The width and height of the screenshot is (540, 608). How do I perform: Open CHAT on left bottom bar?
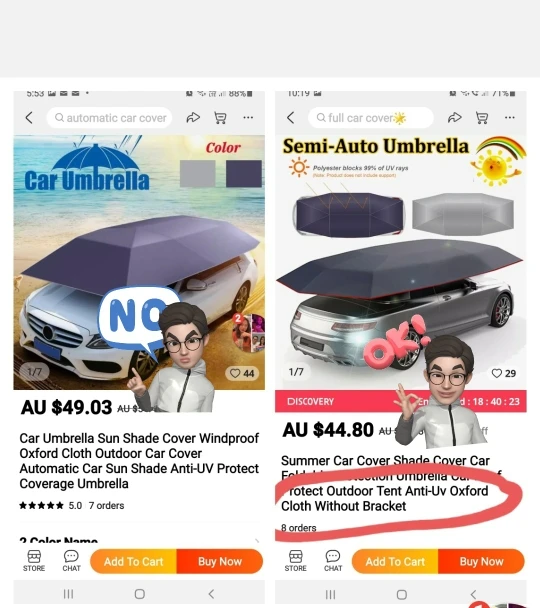[71, 561]
